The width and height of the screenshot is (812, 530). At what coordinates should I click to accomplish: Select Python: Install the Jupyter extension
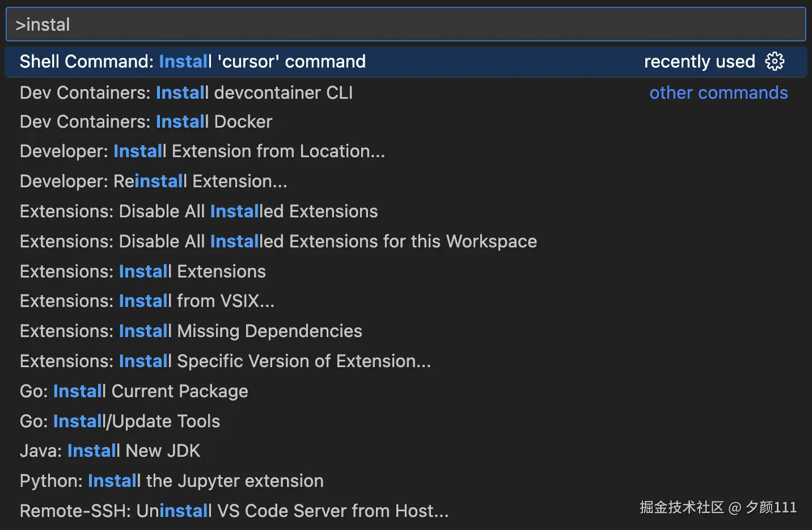(171, 481)
